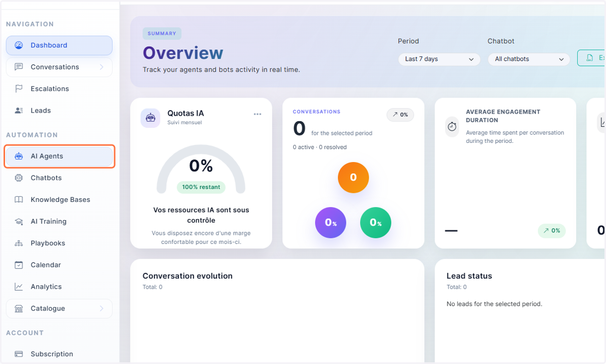Click the Dashboard gauge icon in sidebar
This screenshot has width=606, height=364.
pos(19,45)
